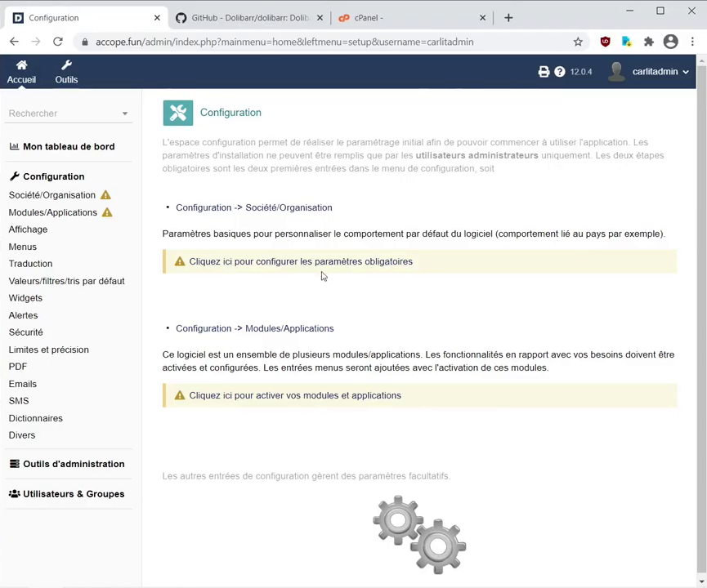
Task: Switch to the cPanel tab
Action: pyautogui.click(x=409, y=18)
